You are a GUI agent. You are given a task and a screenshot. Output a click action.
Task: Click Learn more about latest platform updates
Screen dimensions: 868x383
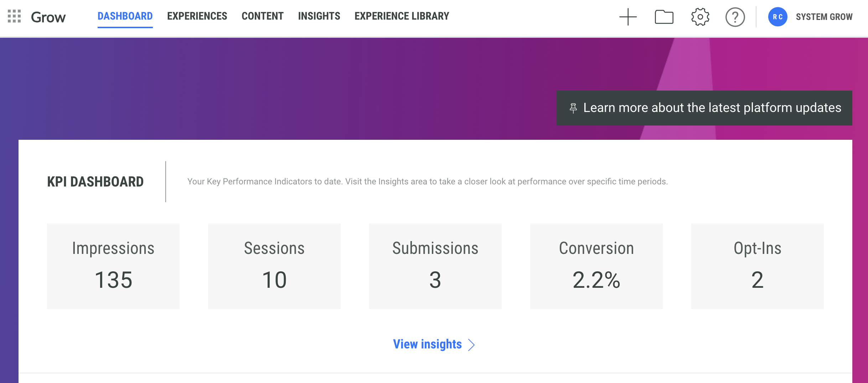click(x=712, y=108)
